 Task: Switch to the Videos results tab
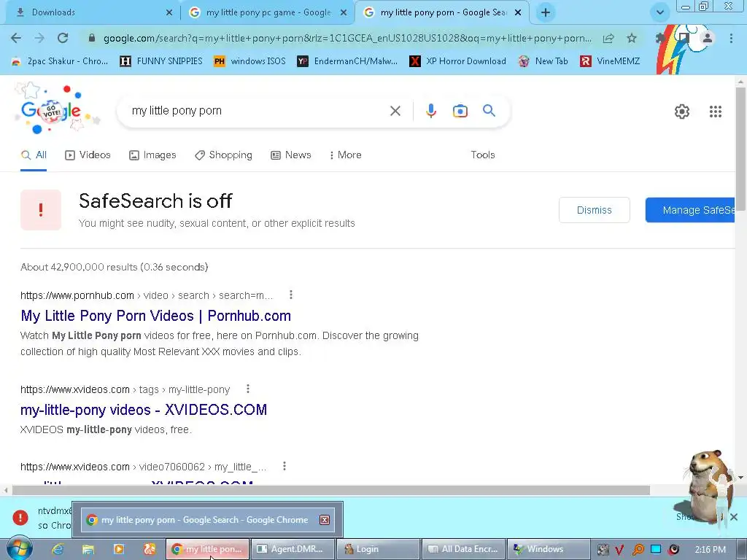[88, 155]
